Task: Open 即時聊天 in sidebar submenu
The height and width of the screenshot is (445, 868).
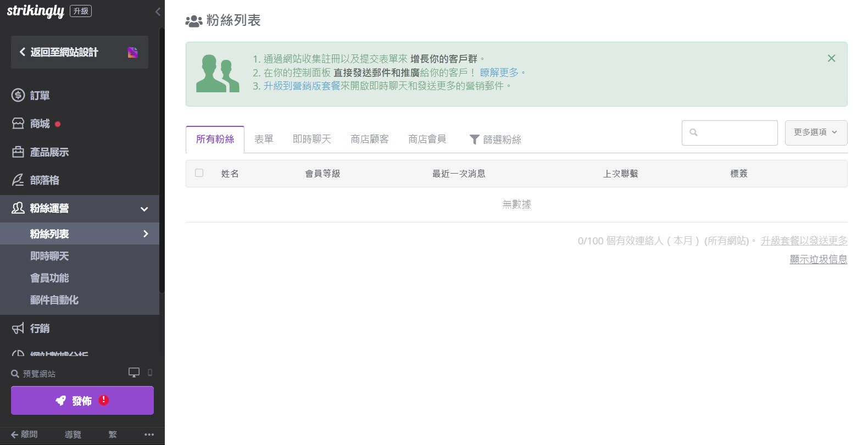Action: pyautogui.click(x=49, y=256)
